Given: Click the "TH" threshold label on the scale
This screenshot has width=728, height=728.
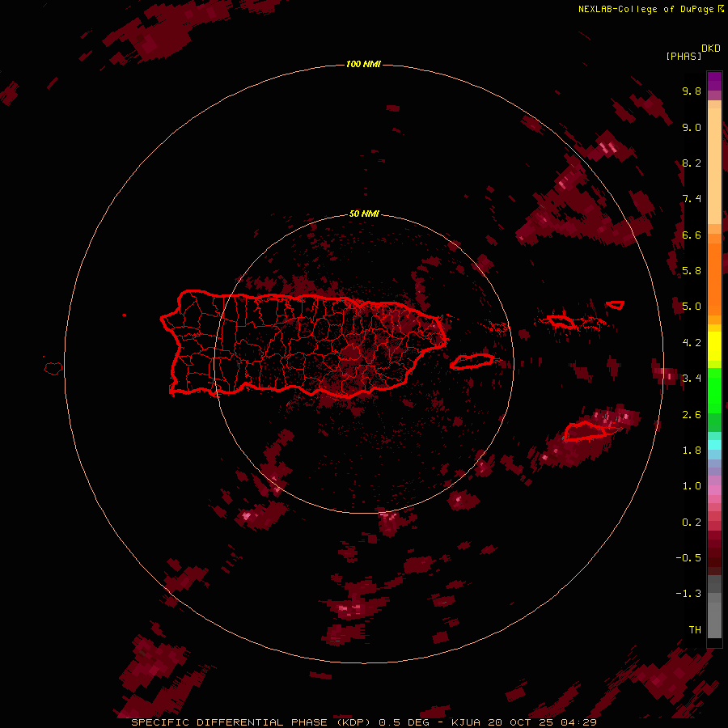Looking at the screenshot, I should click(695, 630).
